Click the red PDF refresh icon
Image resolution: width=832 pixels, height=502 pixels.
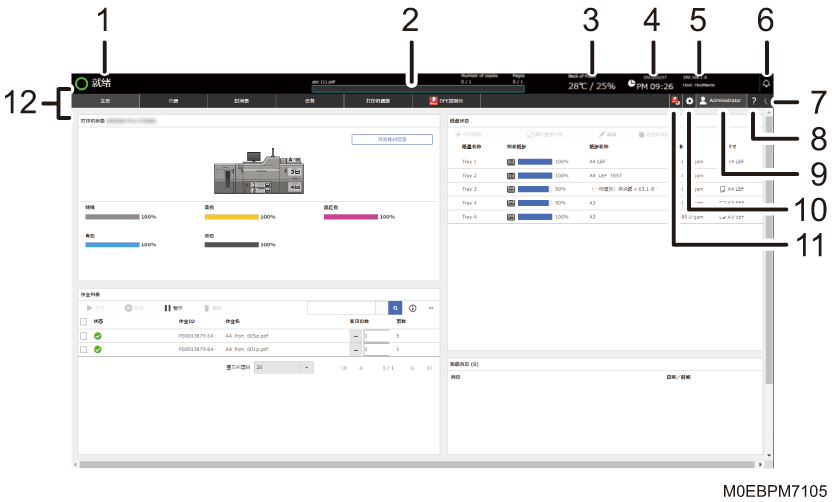(675, 101)
